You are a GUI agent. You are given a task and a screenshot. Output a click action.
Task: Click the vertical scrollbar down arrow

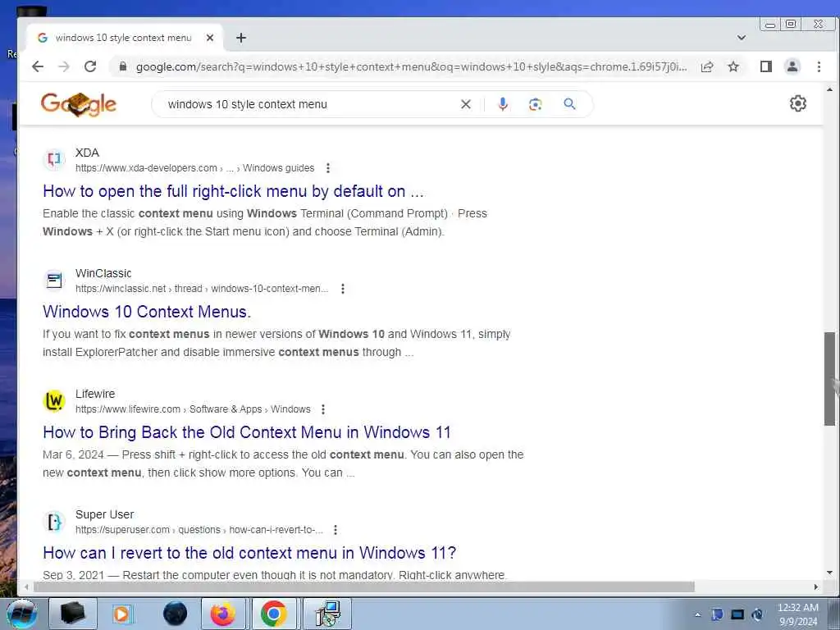click(x=829, y=573)
